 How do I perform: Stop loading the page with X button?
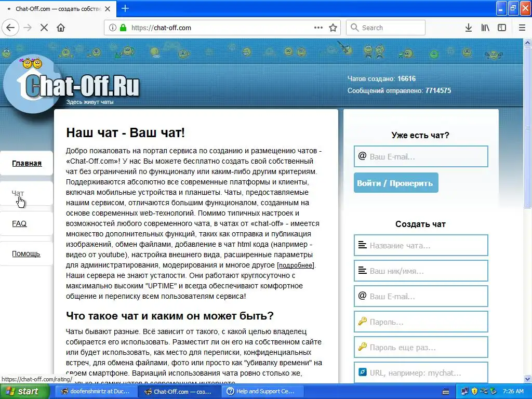pos(44,28)
